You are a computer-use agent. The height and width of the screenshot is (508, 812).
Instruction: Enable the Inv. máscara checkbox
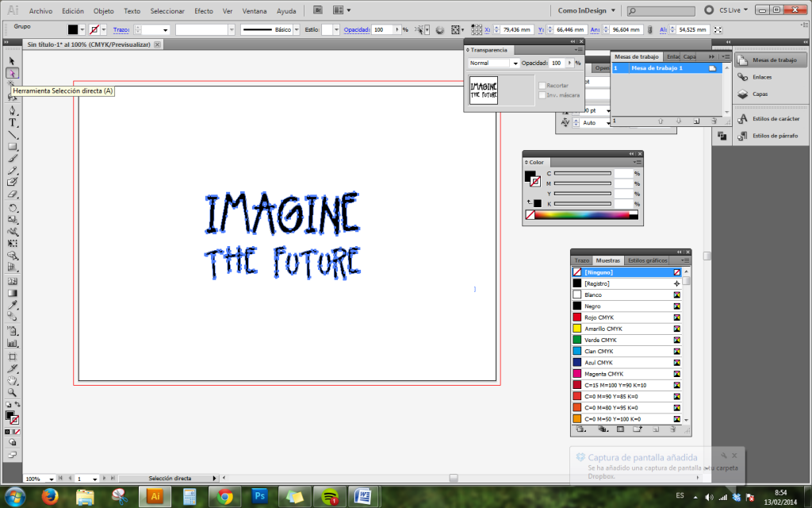pyautogui.click(x=542, y=94)
